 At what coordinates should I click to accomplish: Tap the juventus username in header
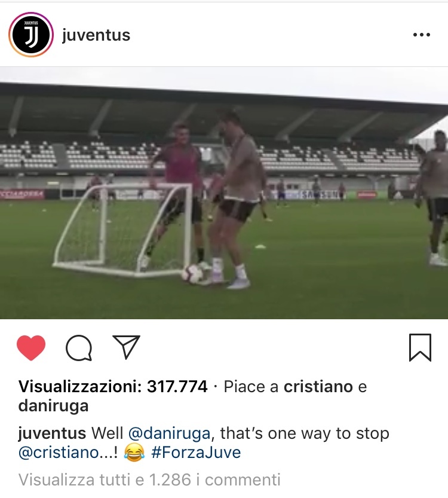(x=96, y=35)
